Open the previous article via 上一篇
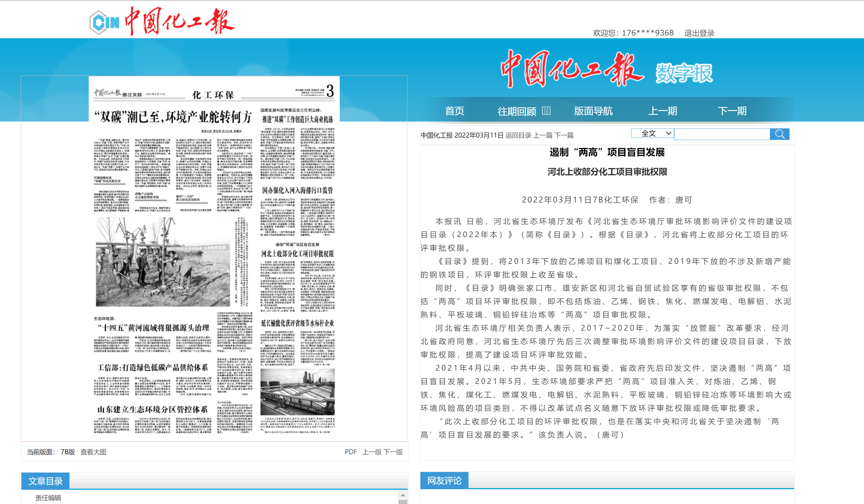 (x=542, y=135)
